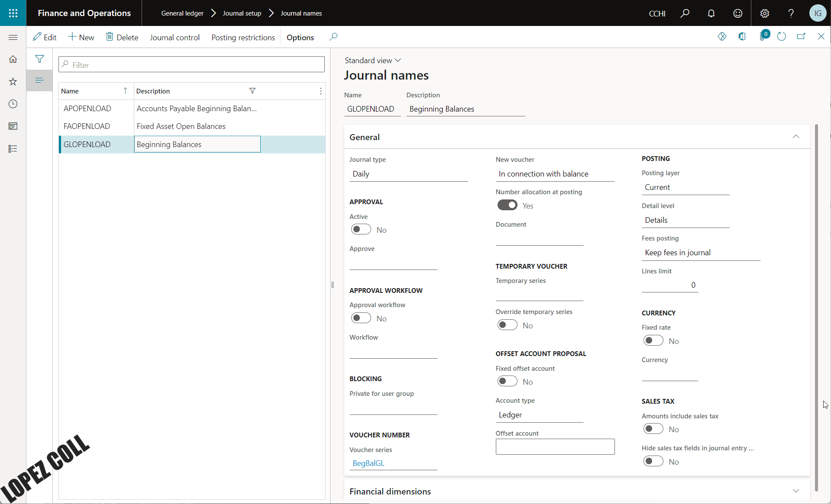Screen dimensions: 831x504
Task: Open the Options menu tab
Action: pyautogui.click(x=300, y=38)
